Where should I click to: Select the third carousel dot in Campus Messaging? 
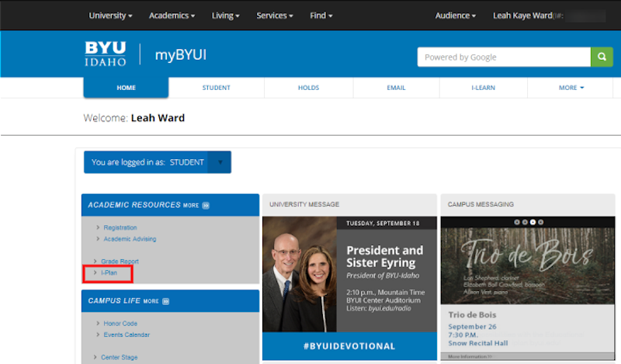pyautogui.click(x=533, y=222)
